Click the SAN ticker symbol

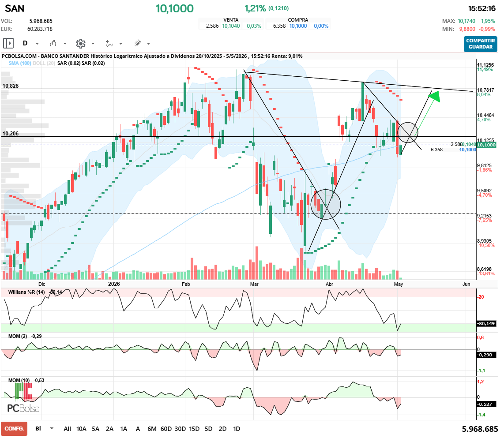pos(15,8)
